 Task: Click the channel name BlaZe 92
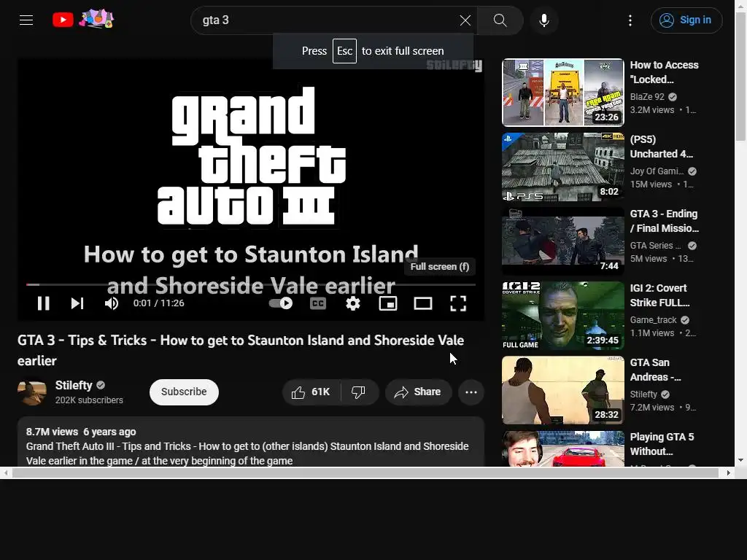[647, 97]
